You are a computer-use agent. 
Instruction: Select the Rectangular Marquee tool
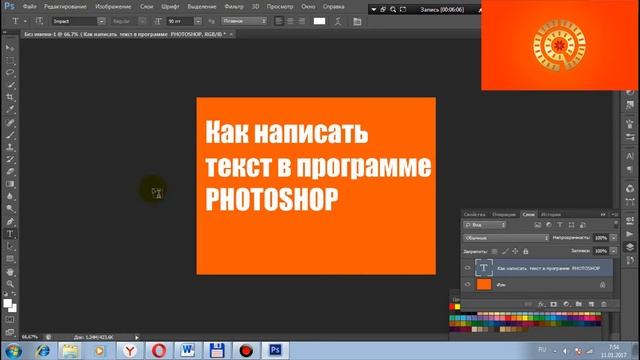coord(10,60)
